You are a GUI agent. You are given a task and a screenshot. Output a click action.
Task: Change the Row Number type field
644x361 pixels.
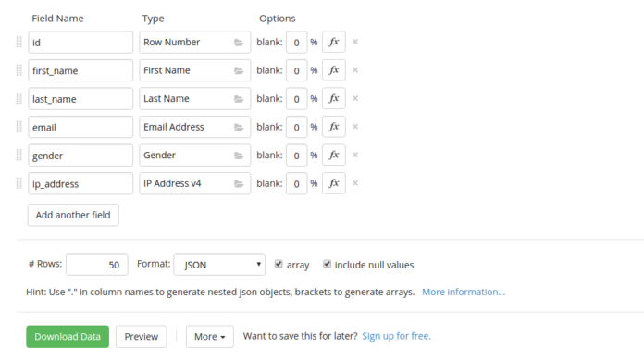pos(194,42)
